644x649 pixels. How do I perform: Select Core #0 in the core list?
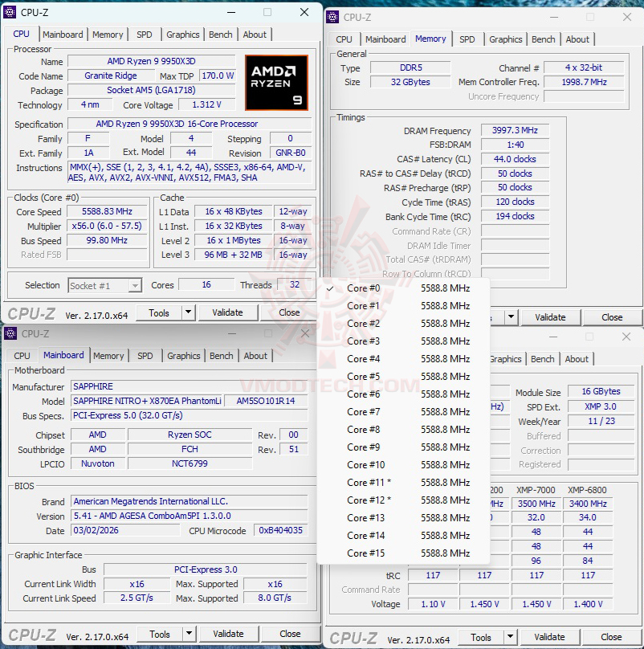point(404,288)
